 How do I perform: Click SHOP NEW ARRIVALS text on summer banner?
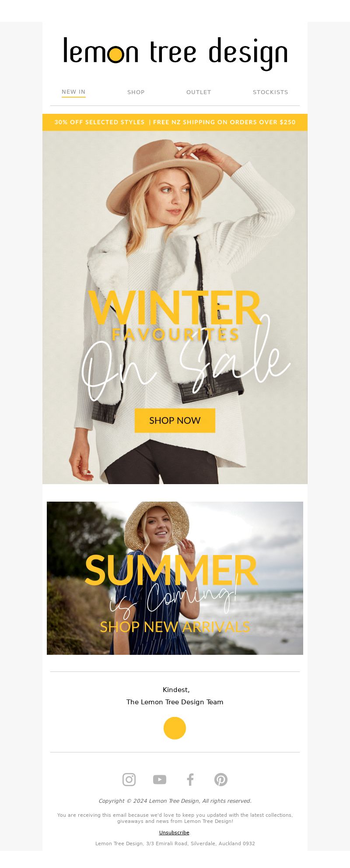click(175, 627)
